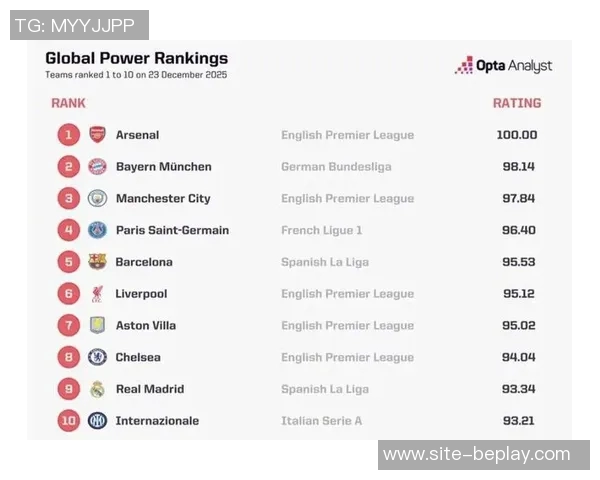Viewport: 600px width, 480px height.
Task: Select the rank 1 number badge
Action: (x=68, y=135)
